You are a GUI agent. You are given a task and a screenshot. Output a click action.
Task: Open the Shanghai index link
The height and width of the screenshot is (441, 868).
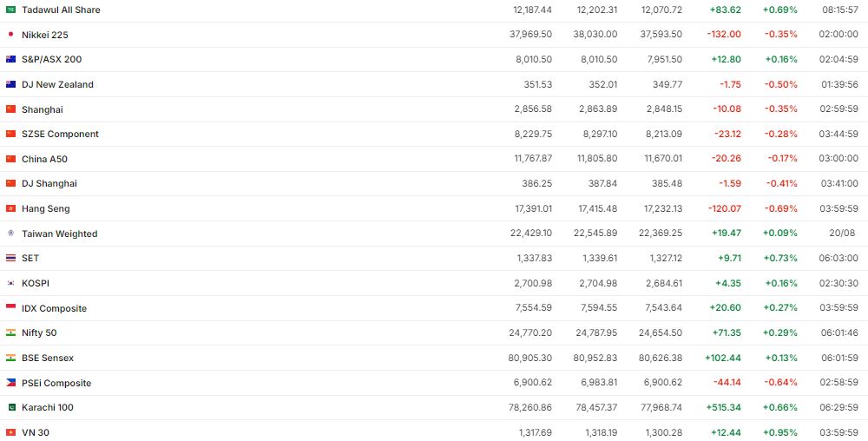click(x=43, y=109)
